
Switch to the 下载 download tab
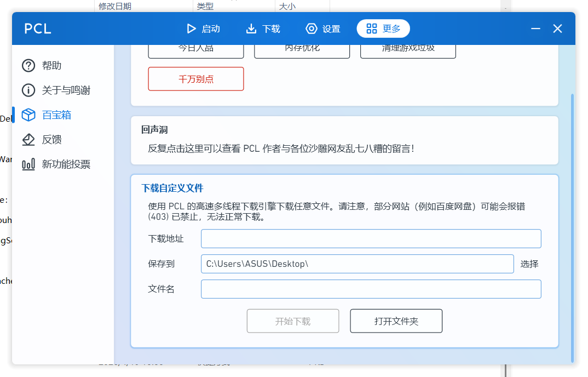pyautogui.click(x=263, y=28)
